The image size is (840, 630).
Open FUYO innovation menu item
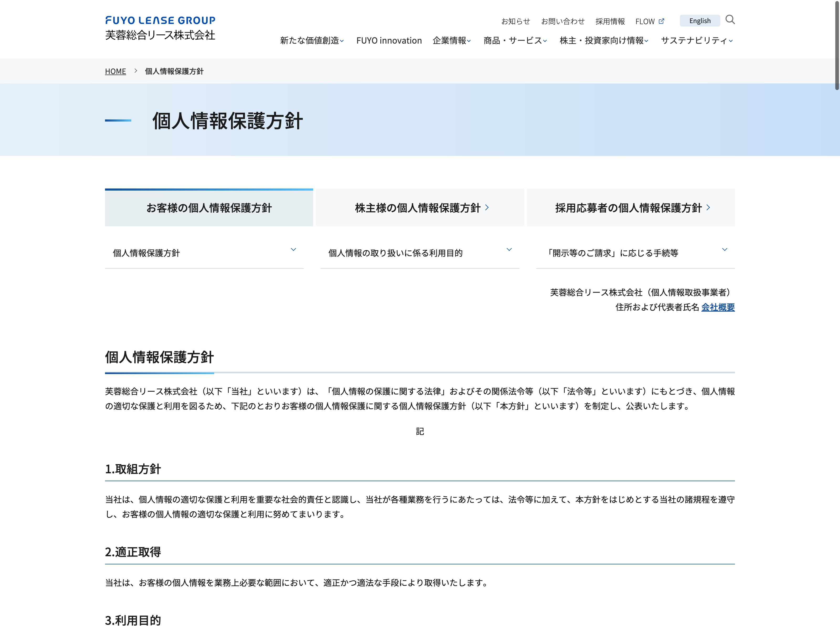click(x=389, y=41)
